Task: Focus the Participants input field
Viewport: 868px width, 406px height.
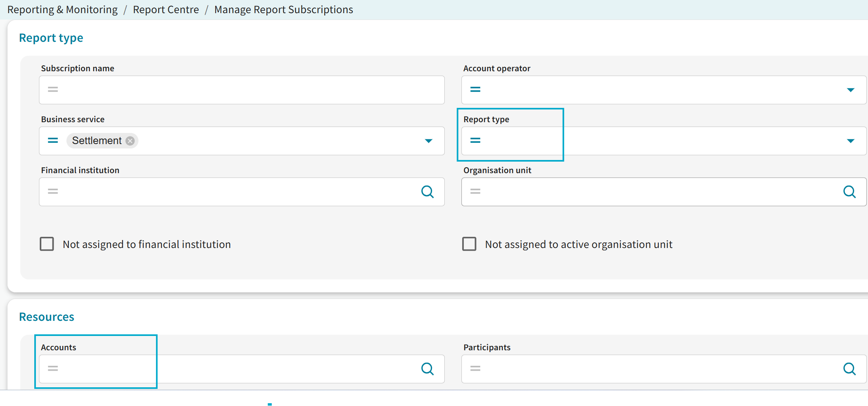Action: (x=664, y=369)
